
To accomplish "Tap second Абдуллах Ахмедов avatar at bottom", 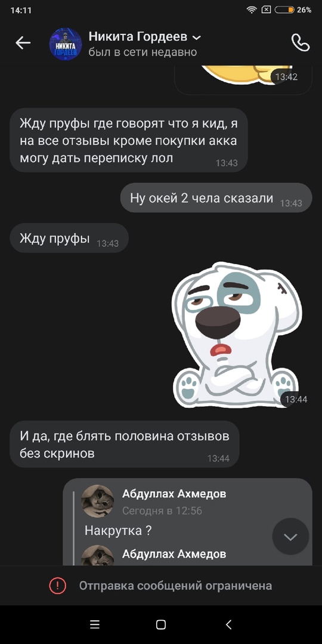I will point(97,555).
